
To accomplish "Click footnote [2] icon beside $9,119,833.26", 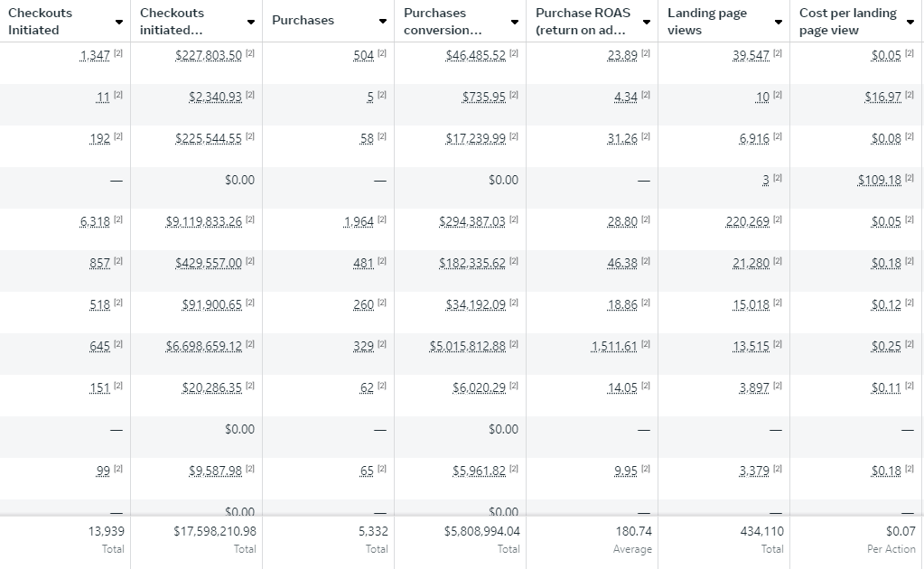I will click(x=250, y=221).
